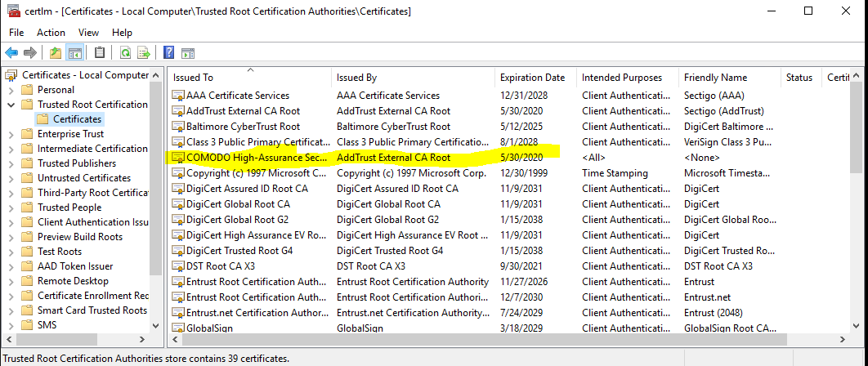Expand Third-Party Root Certification node

tap(11, 193)
